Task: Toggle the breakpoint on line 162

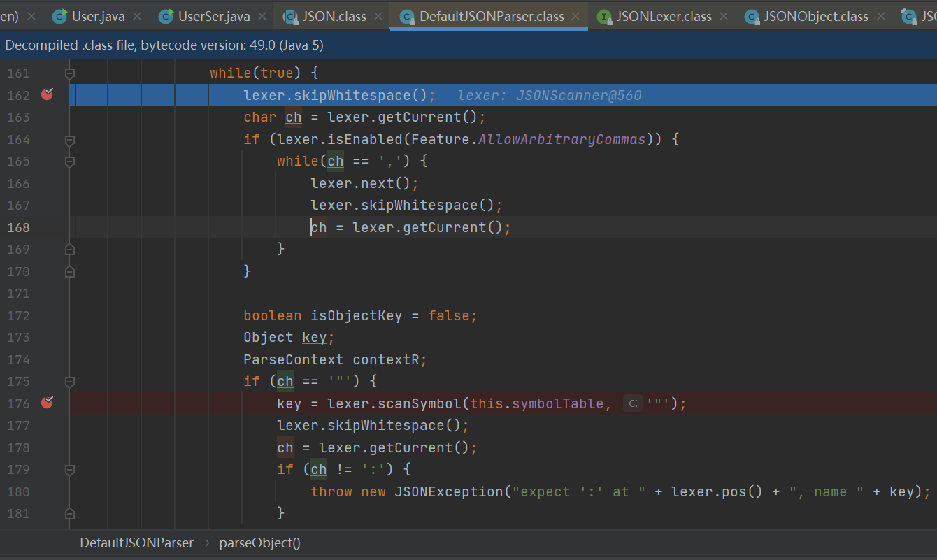Action: tap(47, 94)
